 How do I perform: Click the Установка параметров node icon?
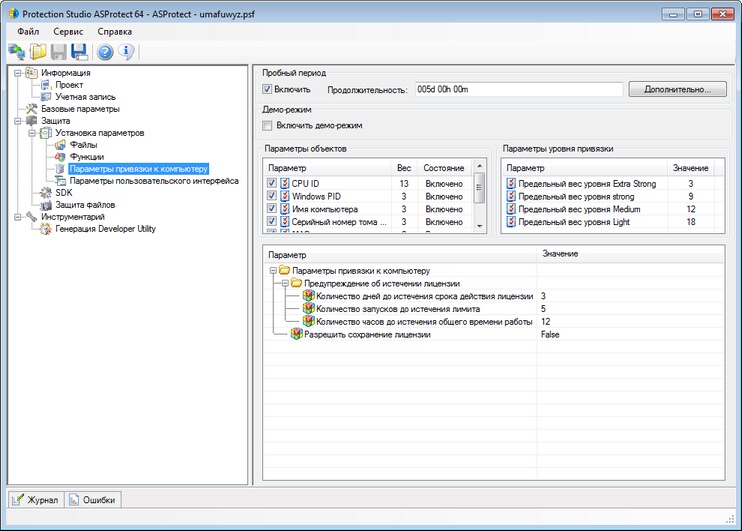point(46,133)
